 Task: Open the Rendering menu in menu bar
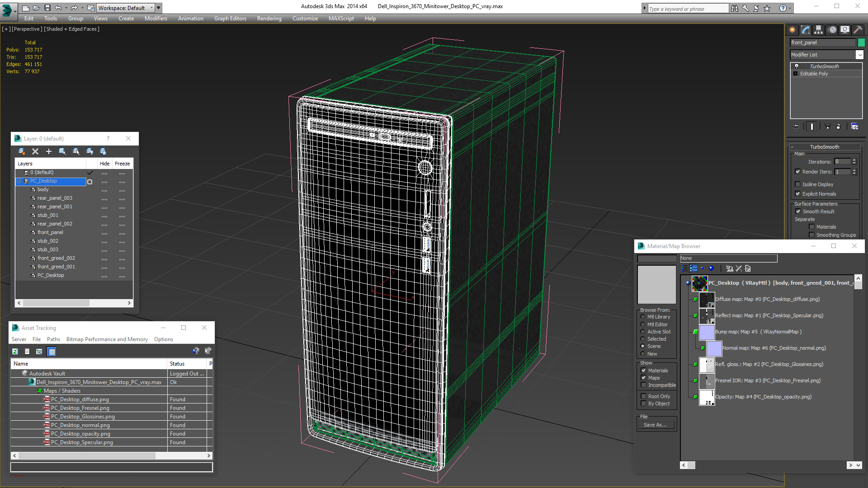click(x=269, y=18)
